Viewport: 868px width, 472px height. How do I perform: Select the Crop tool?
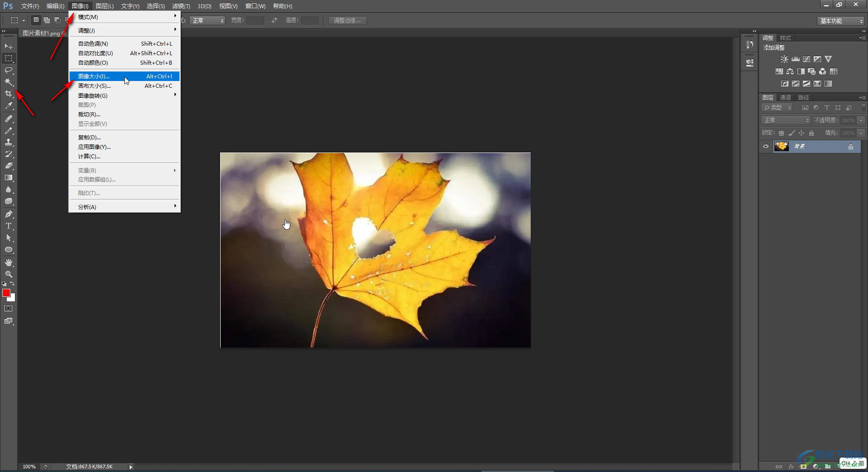[x=9, y=94]
